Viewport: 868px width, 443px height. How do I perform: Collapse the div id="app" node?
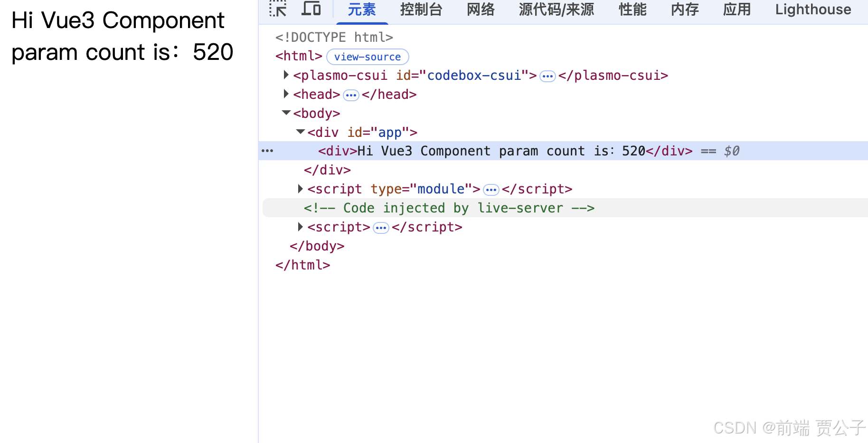(x=301, y=132)
